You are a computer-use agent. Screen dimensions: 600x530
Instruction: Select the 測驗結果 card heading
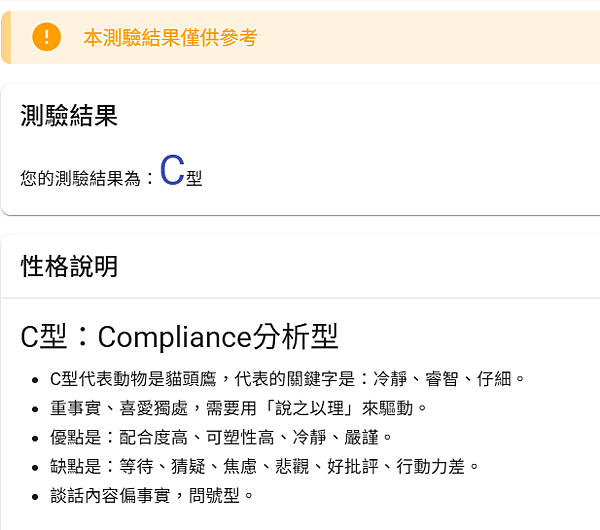(69, 115)
